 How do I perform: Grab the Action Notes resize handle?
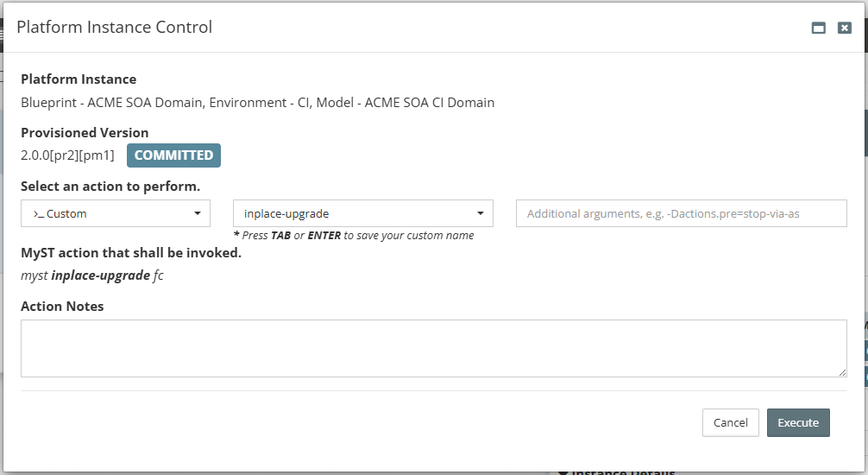[x=842, y=372]
